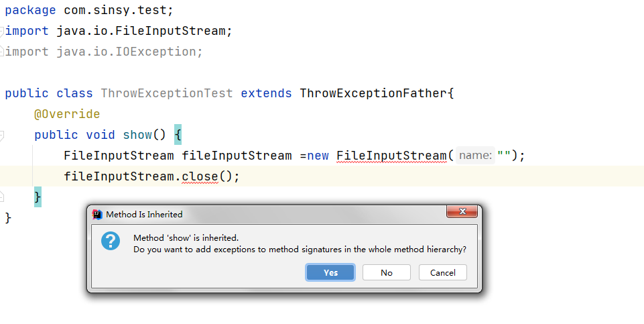Click the Yes button in the dialog
This screenshot has width=644, height=324.
tap(330, 272)
